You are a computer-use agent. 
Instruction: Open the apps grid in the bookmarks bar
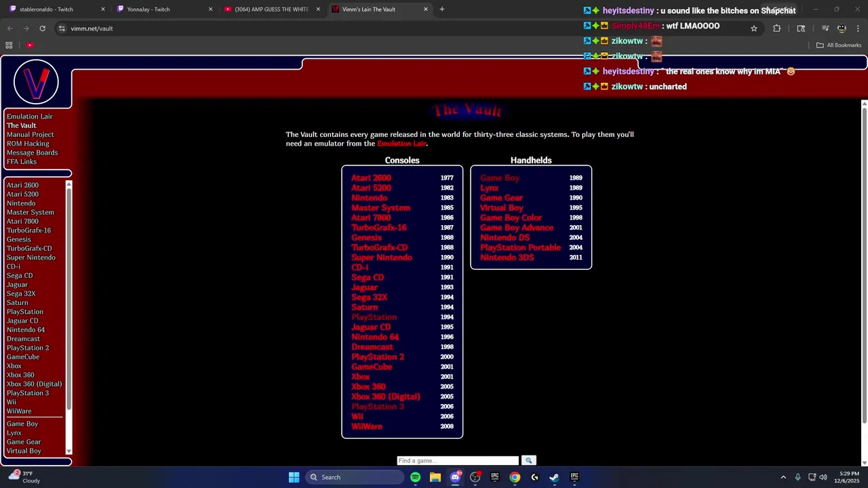pyautogui.click(x=9, y=45)
